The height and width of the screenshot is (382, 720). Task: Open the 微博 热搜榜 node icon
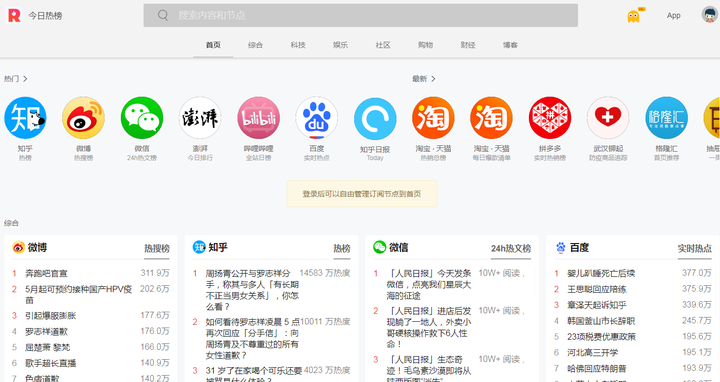pos(84,118)
